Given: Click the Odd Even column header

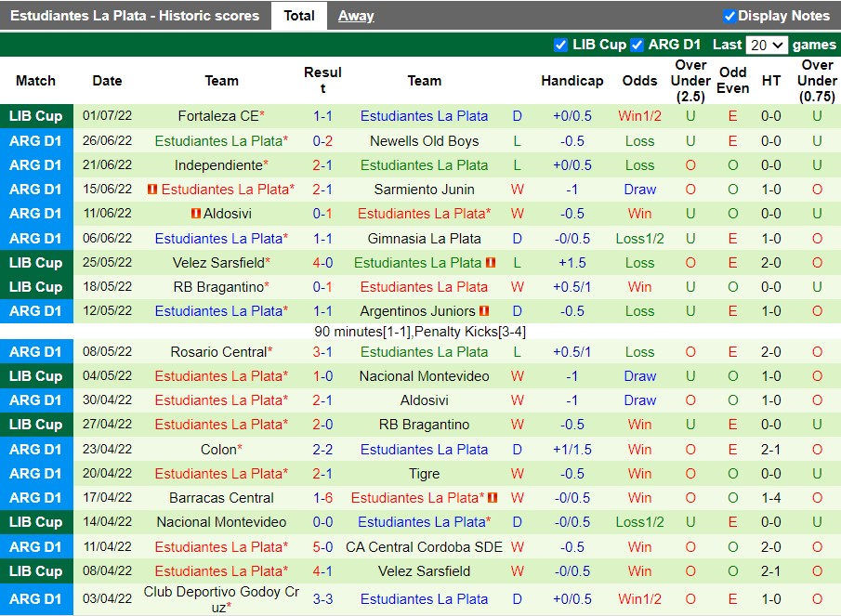Looking at the screenshot, I should 732,81.
